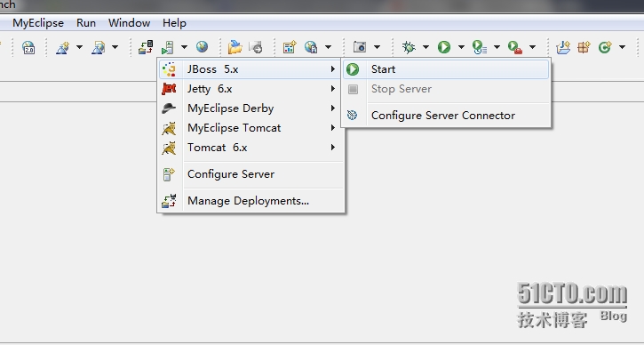644x345 pixels.
Task: Expand the MyEclipse Tomcat submenu arrow
Action: [333, 128]
